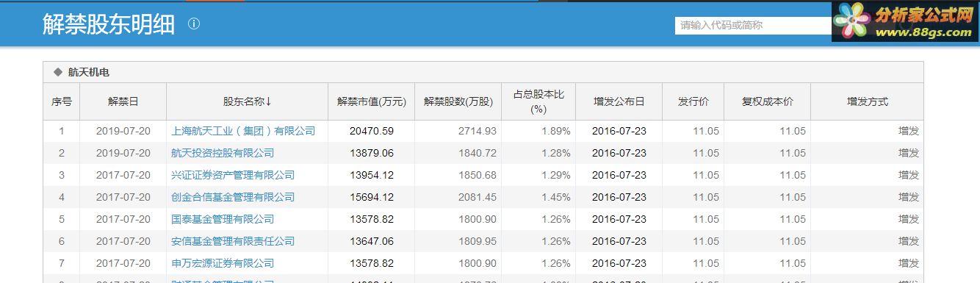Click percentage 1.89%
The height and width of the screenshot is (283, 980).
tap(556, 131)
